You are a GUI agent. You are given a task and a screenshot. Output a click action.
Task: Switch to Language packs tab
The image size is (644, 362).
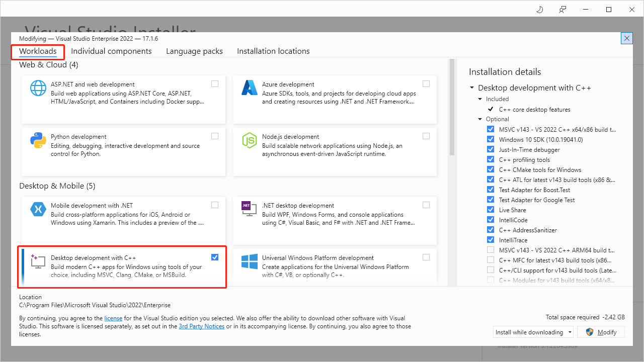pyautogui.click(x=194, y=51)
